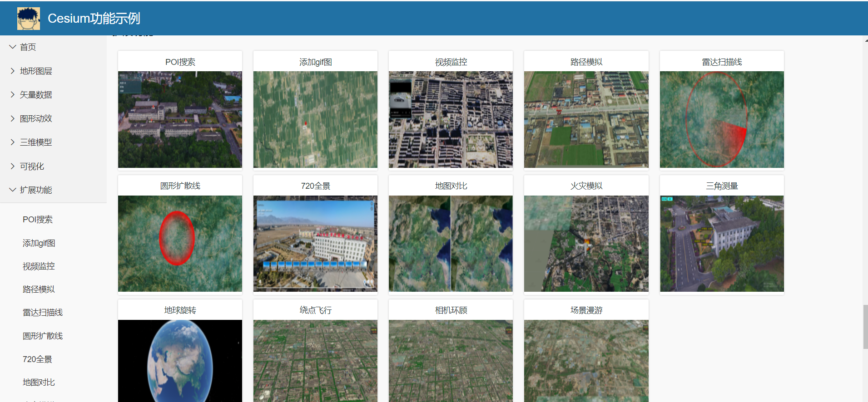868x402 pixels.
Task: Choose 720全景 in the sidebar
Action: (x=37, y=359)
